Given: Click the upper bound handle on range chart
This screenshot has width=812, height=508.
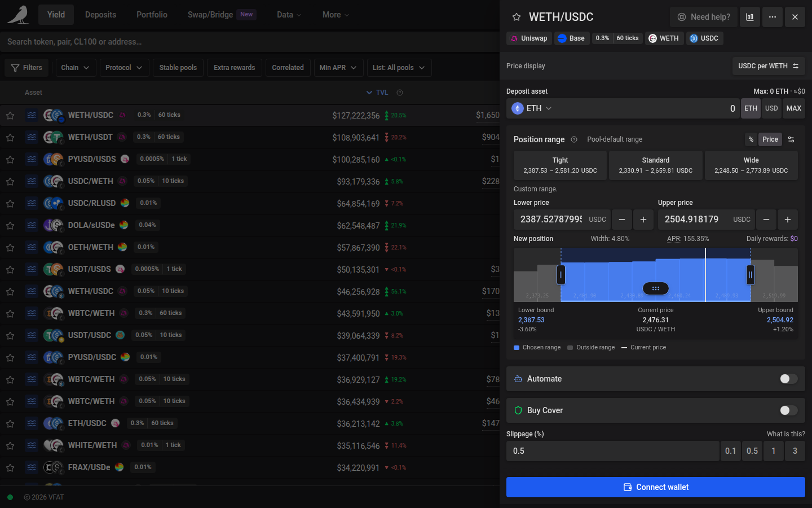Looking at the screenshot, I should point(751,275).
